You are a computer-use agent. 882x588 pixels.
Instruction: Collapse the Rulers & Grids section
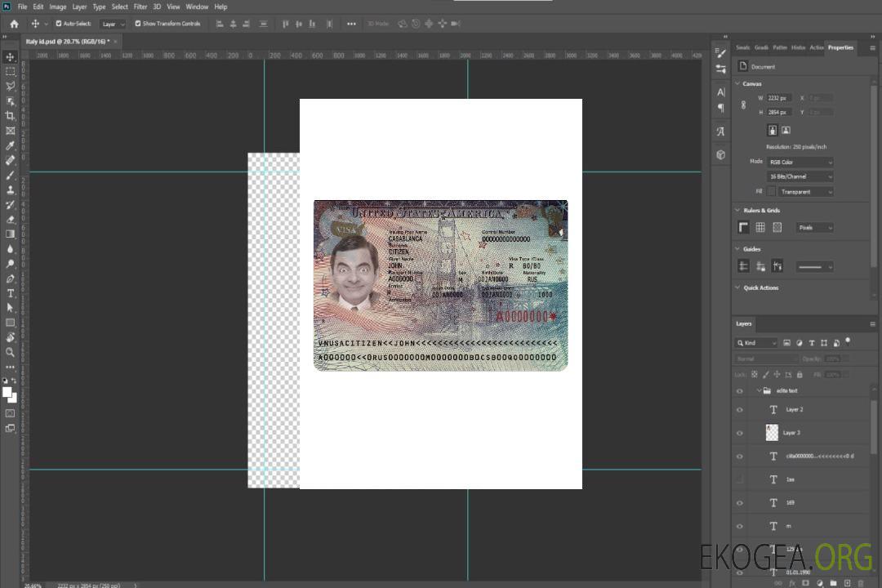pyautogui.click(x=738, y=211)
